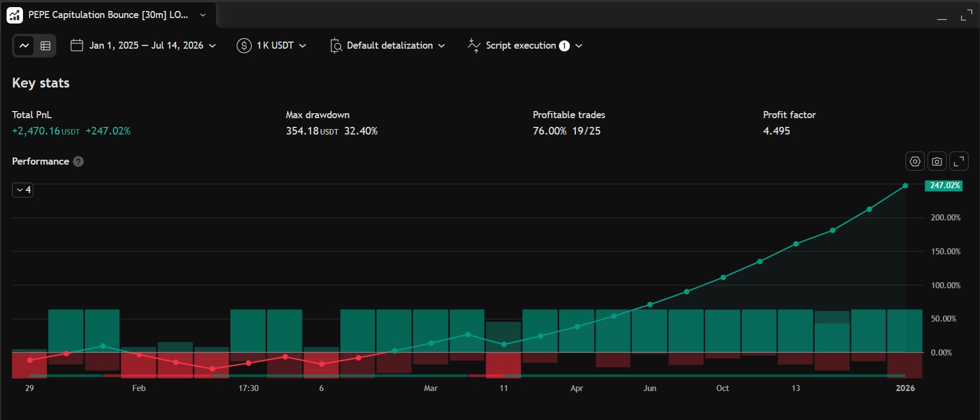The height and width of the screenshot is (420, 980).
Task: Expand performance chart to fullscreen
Action: pyautogui.click(x=959, y=161)
